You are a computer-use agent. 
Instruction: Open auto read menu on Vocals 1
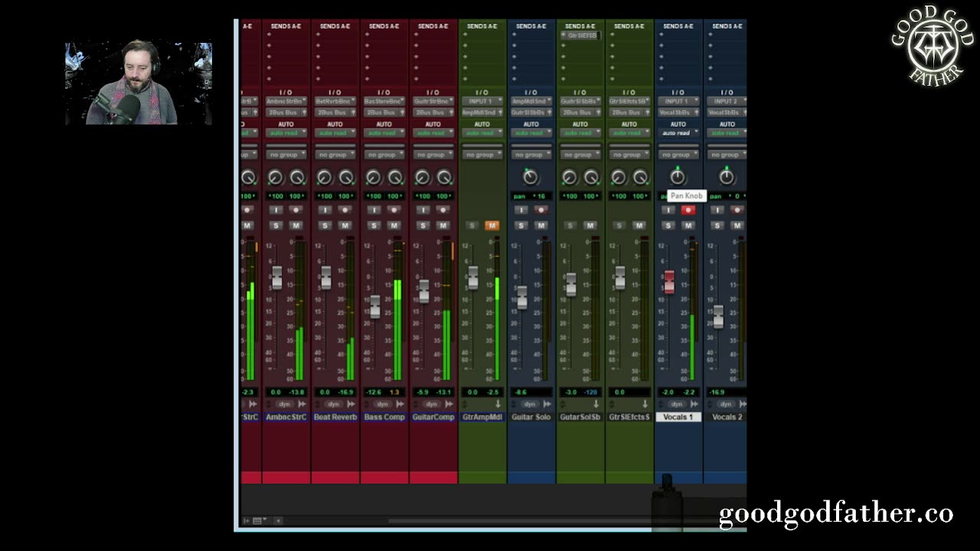point(678,133)
